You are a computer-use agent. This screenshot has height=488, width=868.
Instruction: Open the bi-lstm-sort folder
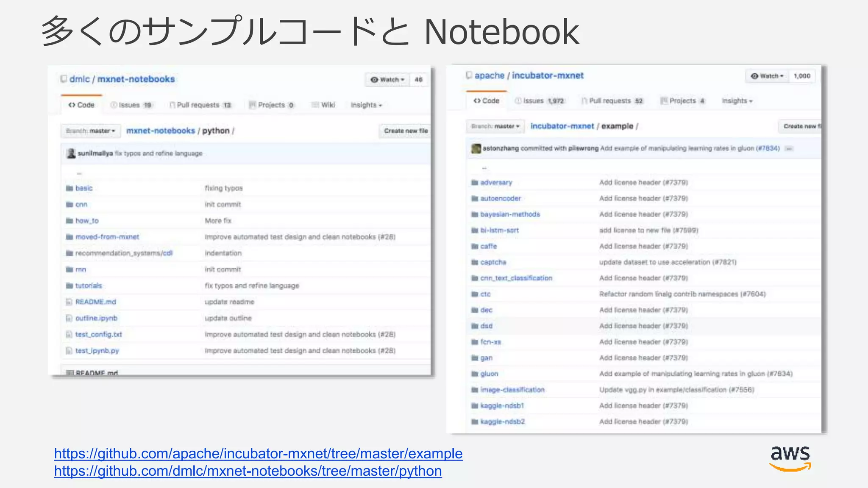499,230
